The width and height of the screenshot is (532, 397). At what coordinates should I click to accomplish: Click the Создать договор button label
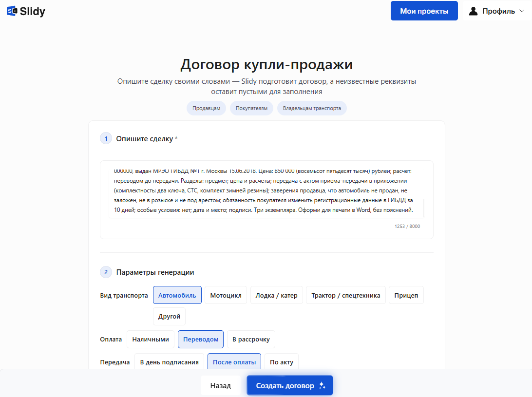tap(285, 385)
